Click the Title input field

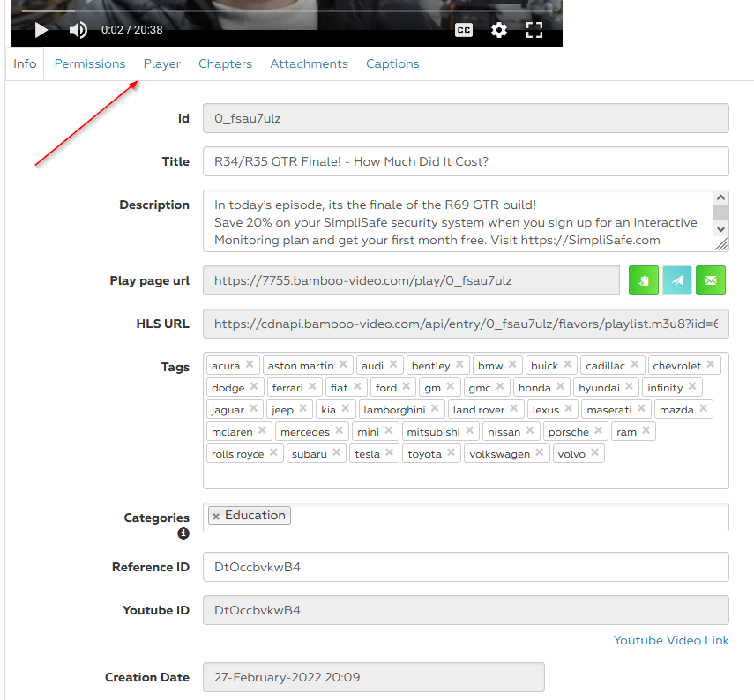pos(466,161)
